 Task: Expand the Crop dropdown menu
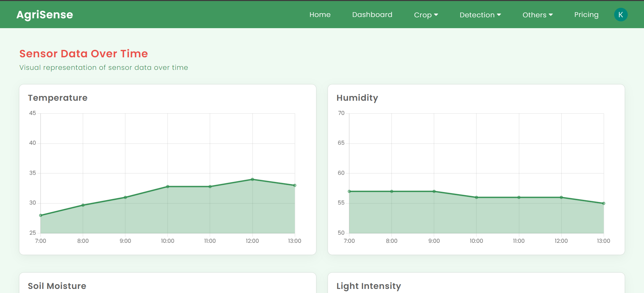click(x=426, y=15)
